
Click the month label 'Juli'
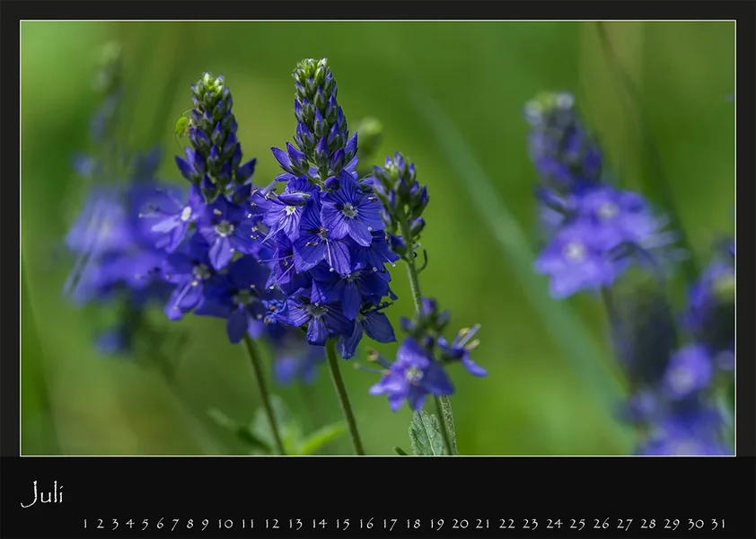42,494
